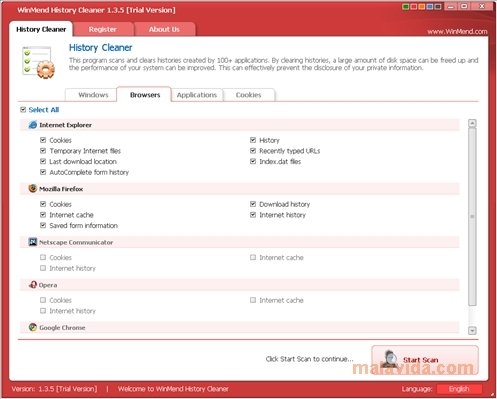This screenshot has height=399, width=497.
Task: Click the Google Chrome browser icon
Action: coord(33,327)
